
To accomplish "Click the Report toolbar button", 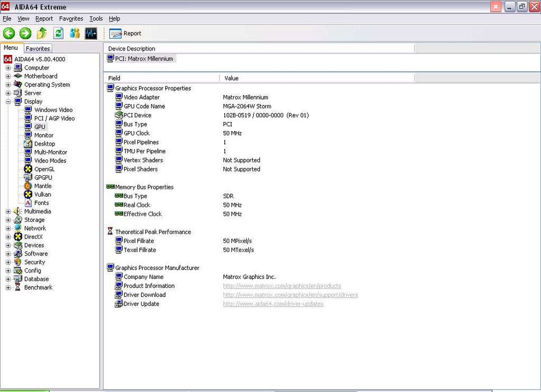I will (x=125, y=34).
